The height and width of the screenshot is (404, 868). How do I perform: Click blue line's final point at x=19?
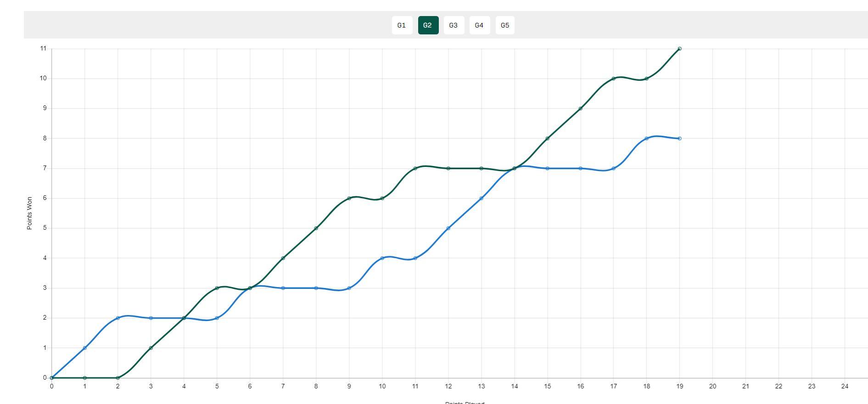[x=679, y=138]
